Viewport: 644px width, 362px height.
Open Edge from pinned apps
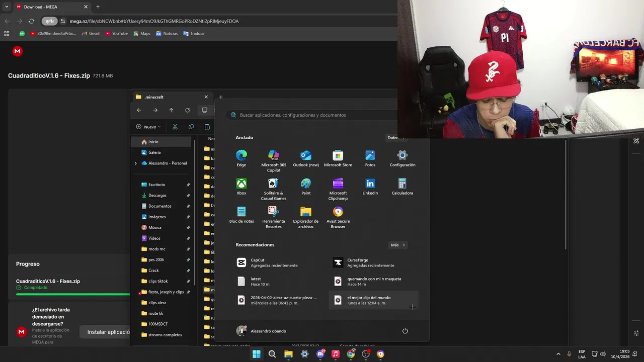(242, 158)
